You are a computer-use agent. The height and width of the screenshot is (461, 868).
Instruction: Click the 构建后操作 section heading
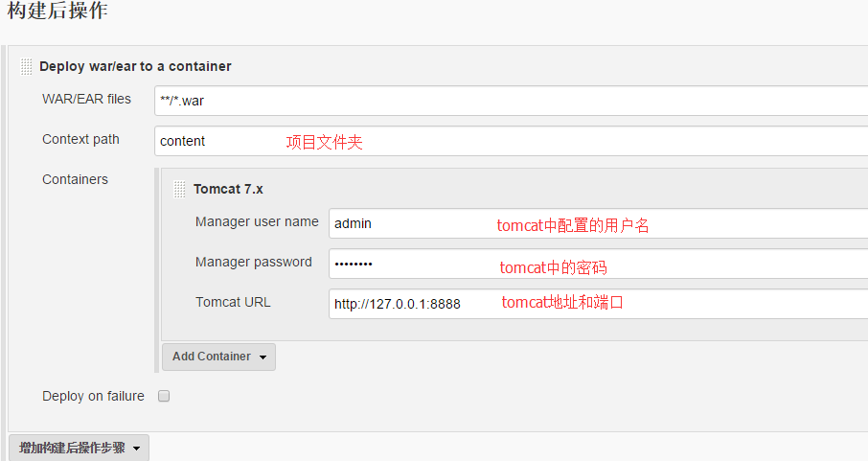tap(57, 12)
